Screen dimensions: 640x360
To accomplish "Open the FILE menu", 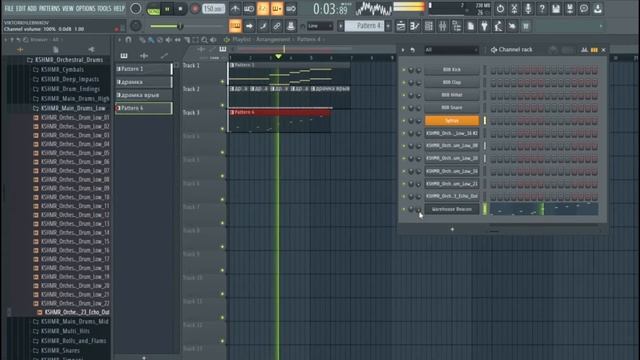I will point(9,8).
